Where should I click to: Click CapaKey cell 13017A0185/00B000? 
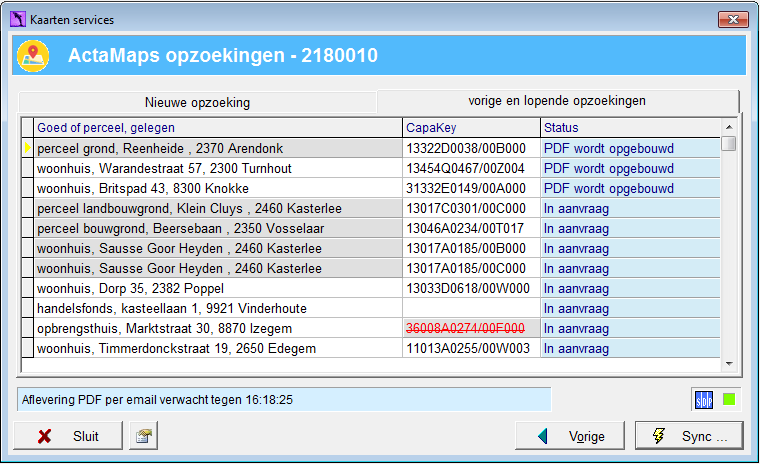(x=471, y=248)
